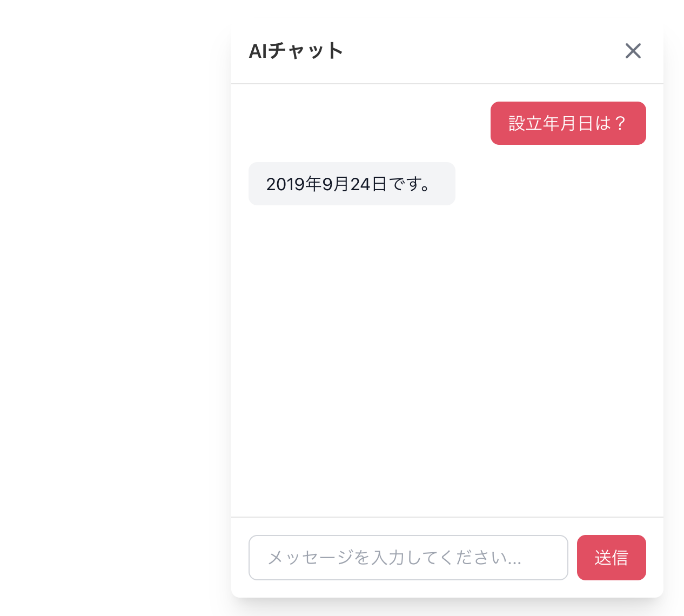Image resolution: width=684 pixels, height=616 pixels.
Task: Click the blank space left of the red user bubble
Action: point(367,123)
